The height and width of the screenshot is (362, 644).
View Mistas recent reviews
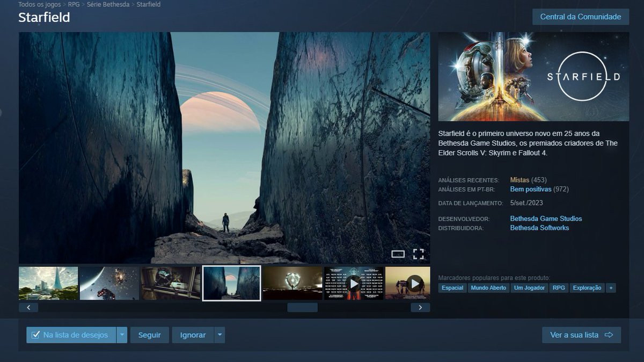[x=519, y=180]
